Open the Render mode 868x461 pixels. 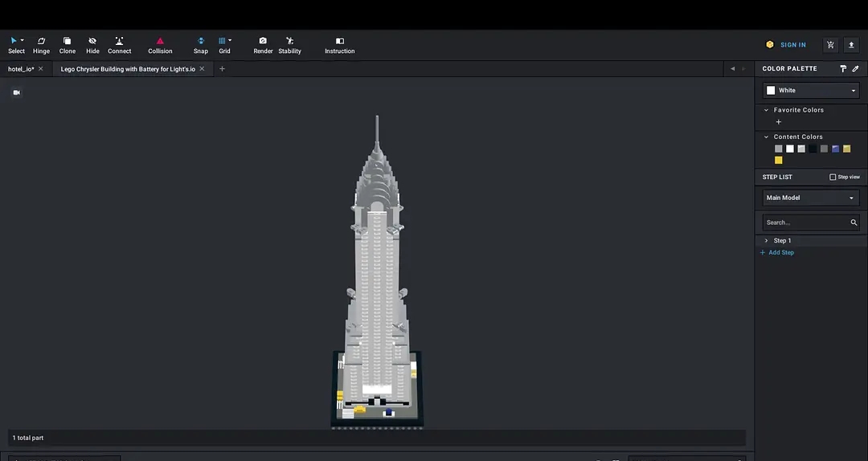(263, 45)
